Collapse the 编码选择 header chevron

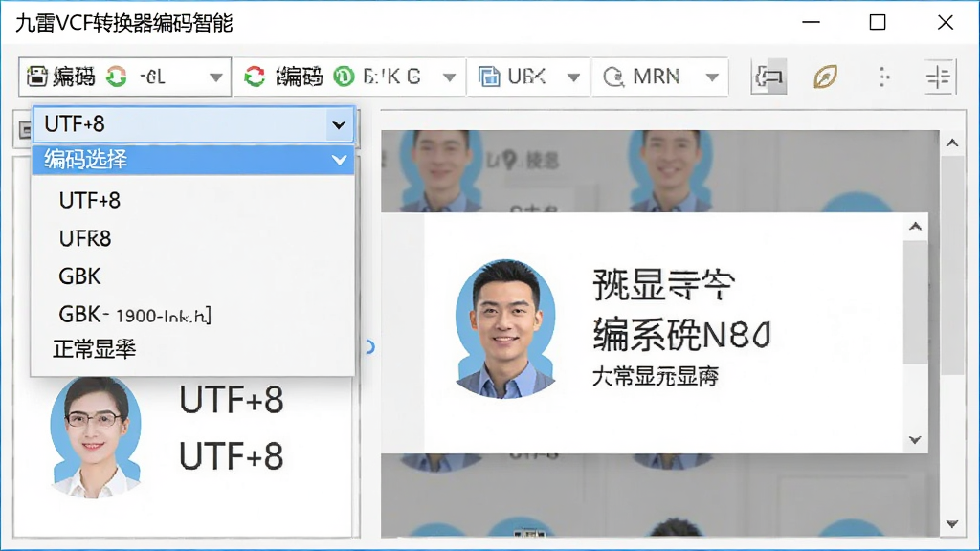tap(340, 161)
